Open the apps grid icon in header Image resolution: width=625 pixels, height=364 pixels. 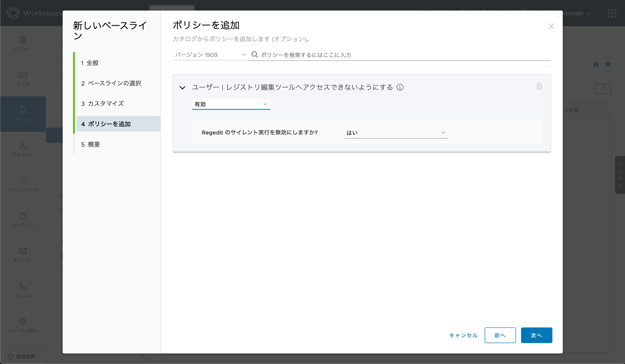612,13
